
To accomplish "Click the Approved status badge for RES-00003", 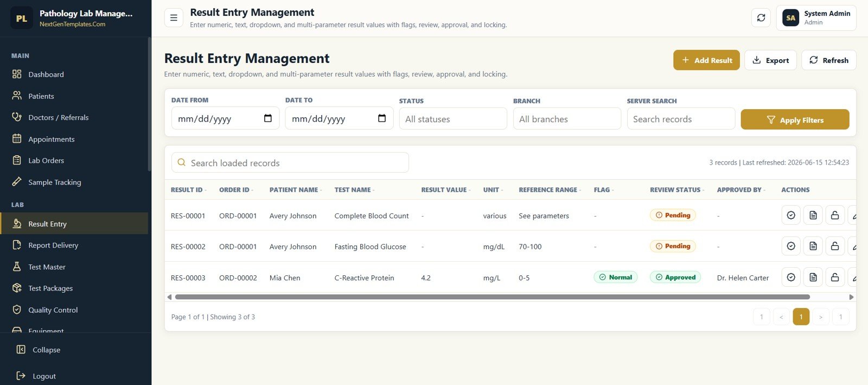I will 675,277.
